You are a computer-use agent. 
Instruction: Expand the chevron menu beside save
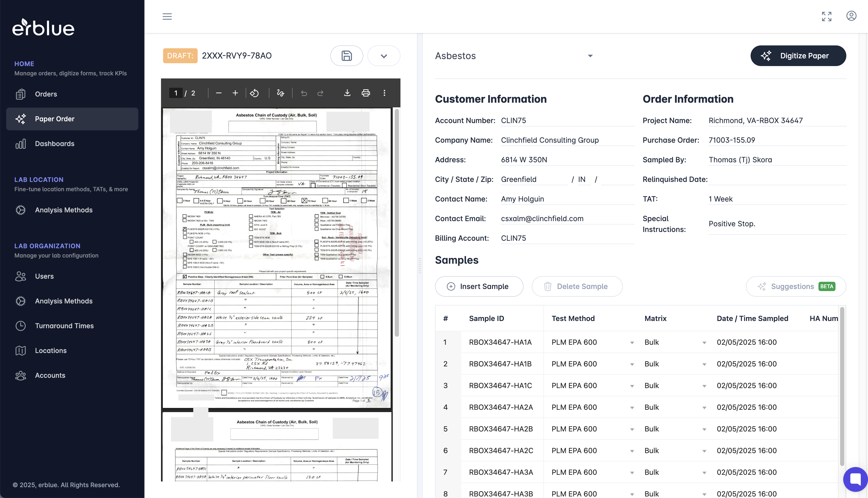click(384, 56)
